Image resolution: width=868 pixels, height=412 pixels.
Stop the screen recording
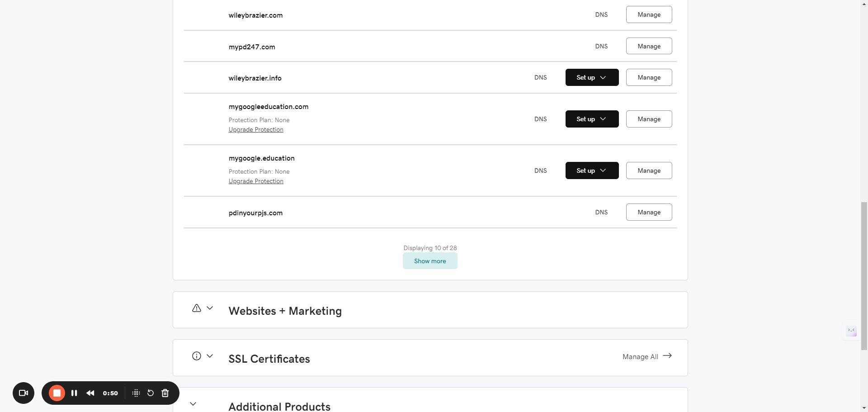[57, 393]
